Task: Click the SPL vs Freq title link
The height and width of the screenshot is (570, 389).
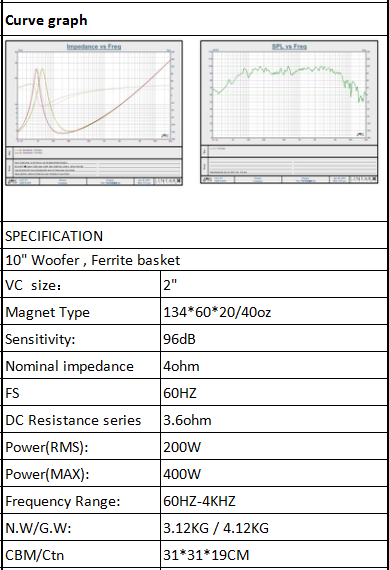Action: pyautogui.click(x=289, y=47)
